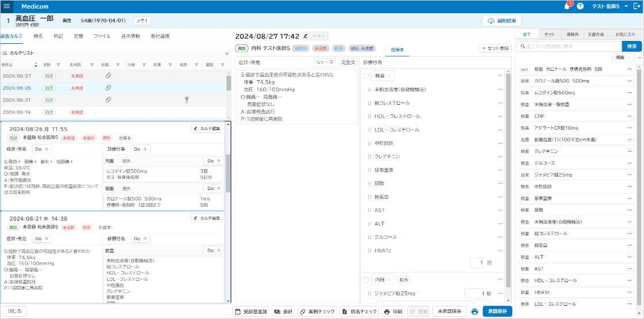The image size is (644, 319).
Task: Collapse the カルテリスト panel chevron
Action: [227, 53]
